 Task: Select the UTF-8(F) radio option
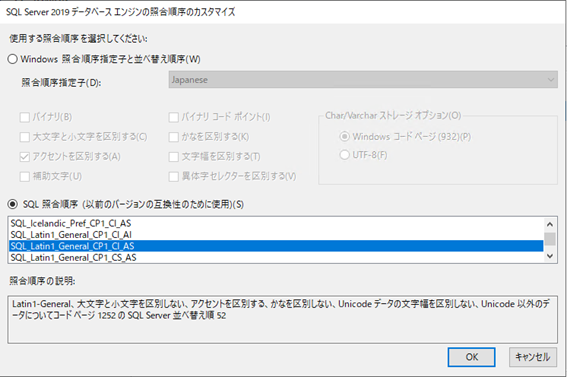coord(344,155)
